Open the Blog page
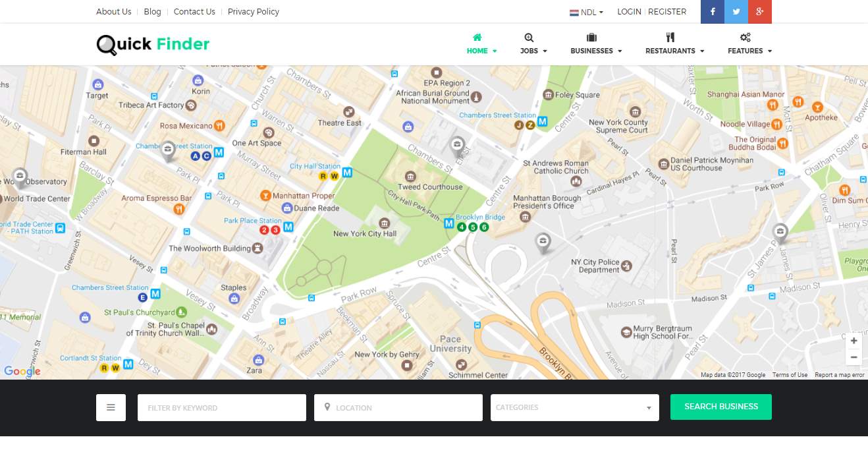Screen dimensions: 868x462 pos(152,11)
